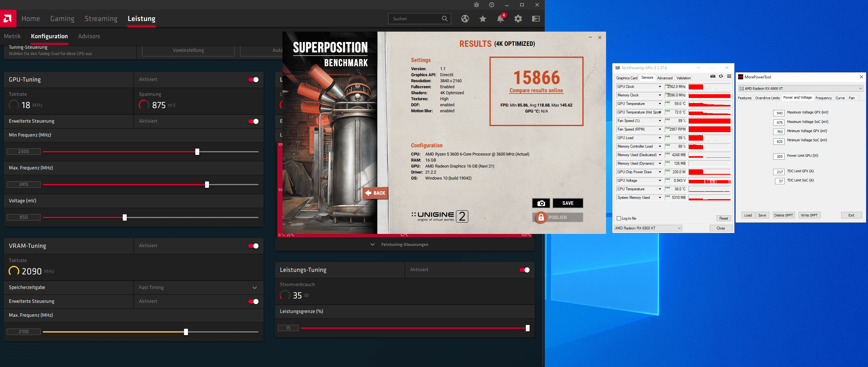Screen dimensions: 868x367
Task: Open Advanced tab in GPU-Z
Action: [665, 78]
